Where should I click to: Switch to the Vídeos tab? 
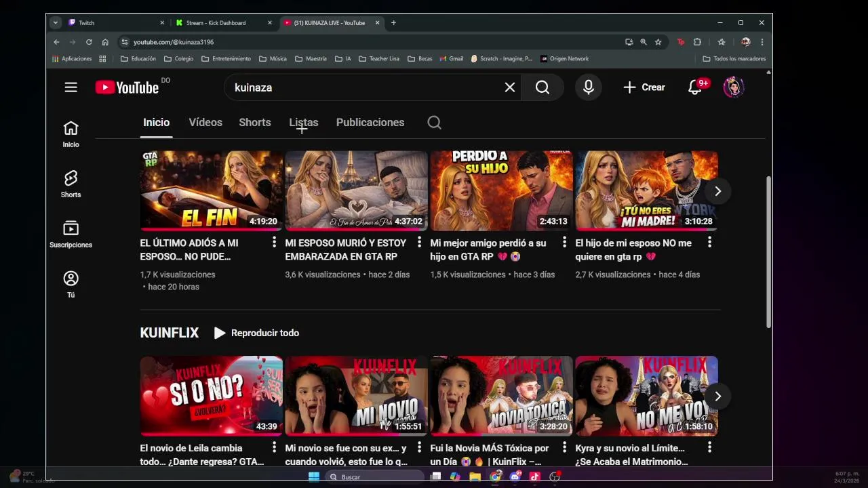tap(205, 123)
